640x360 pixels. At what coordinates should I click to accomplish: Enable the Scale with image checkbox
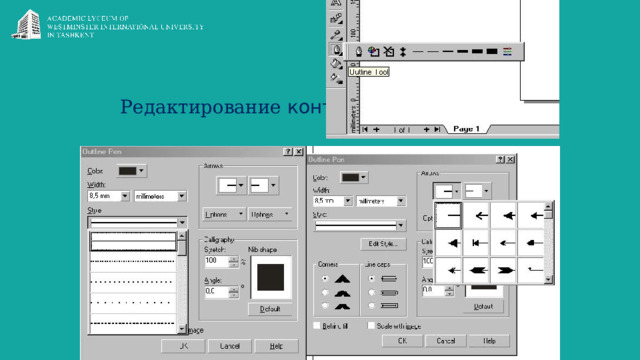tap(371, 326)
